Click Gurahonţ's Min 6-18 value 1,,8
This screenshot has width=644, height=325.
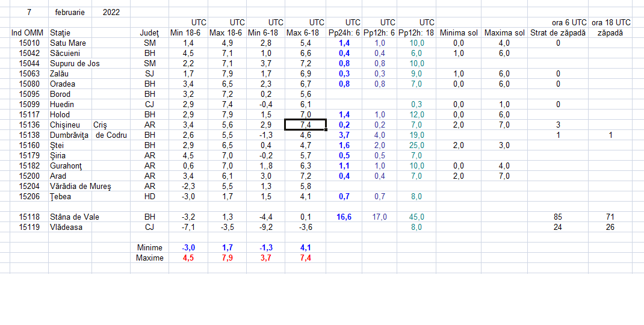pyautogui.click(x=266, y=166)
